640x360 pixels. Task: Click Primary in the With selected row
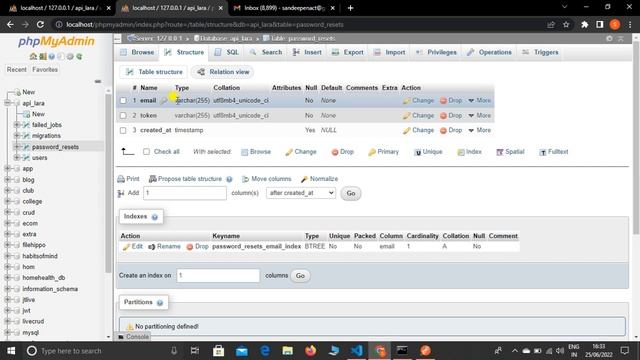(383, 152)
